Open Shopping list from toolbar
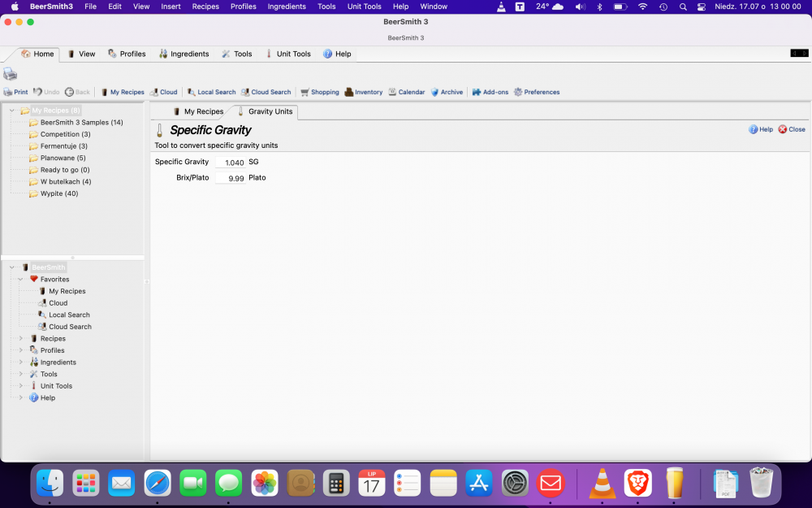 pyautogui.click(x=319, y=92)
